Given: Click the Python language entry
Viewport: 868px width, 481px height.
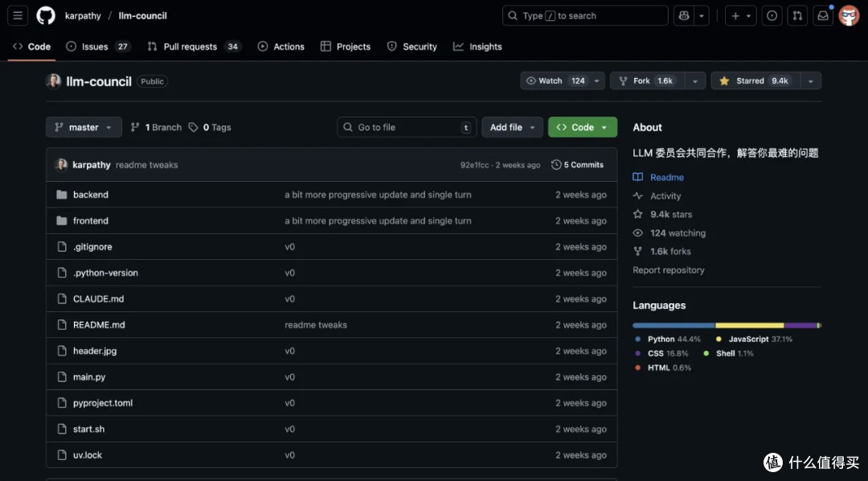Looking at the screenshot, I should [668, 339].
